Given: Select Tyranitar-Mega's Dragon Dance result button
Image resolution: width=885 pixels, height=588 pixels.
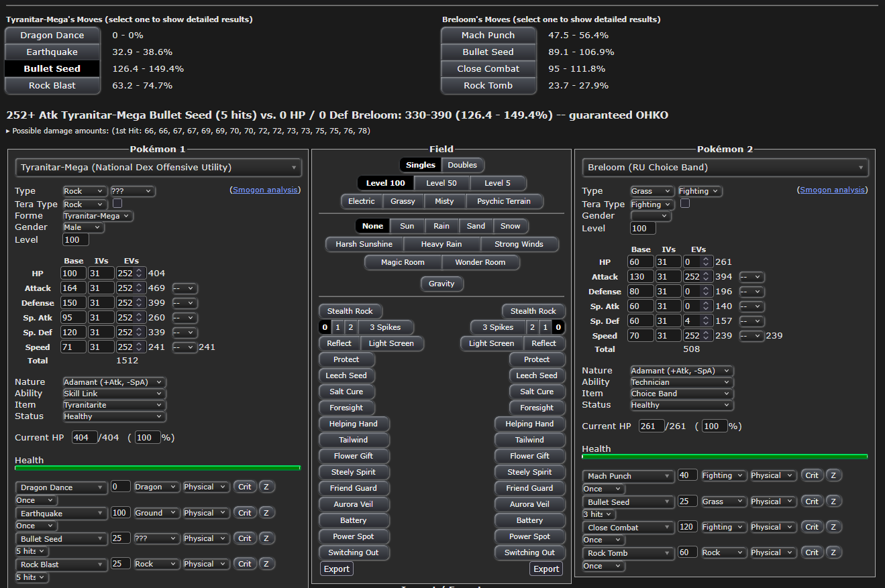Looking at the screenshot, I should point(52,36).
